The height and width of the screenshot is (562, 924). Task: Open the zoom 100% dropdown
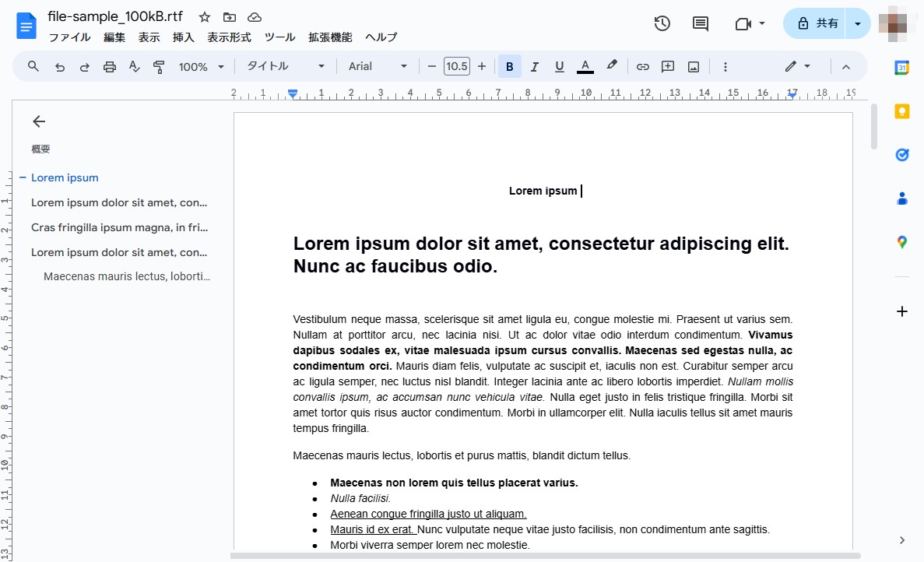point(201,67)
